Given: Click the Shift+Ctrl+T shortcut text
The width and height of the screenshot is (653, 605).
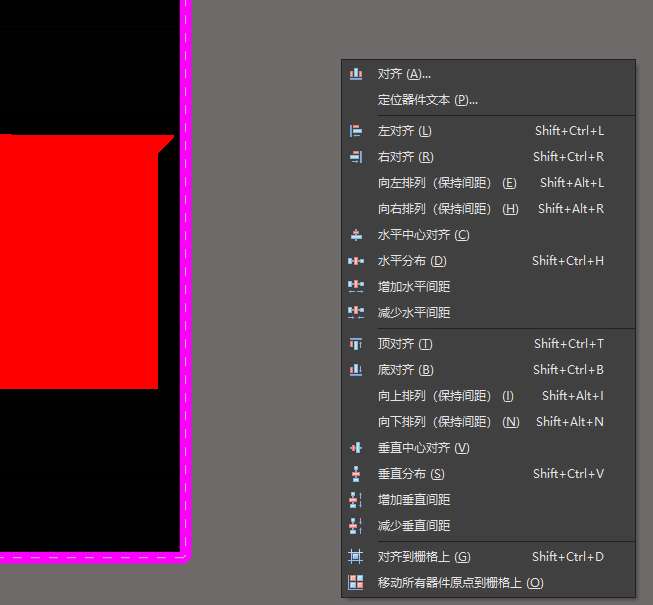Looking at the screenshot, I should click(569, 344).
